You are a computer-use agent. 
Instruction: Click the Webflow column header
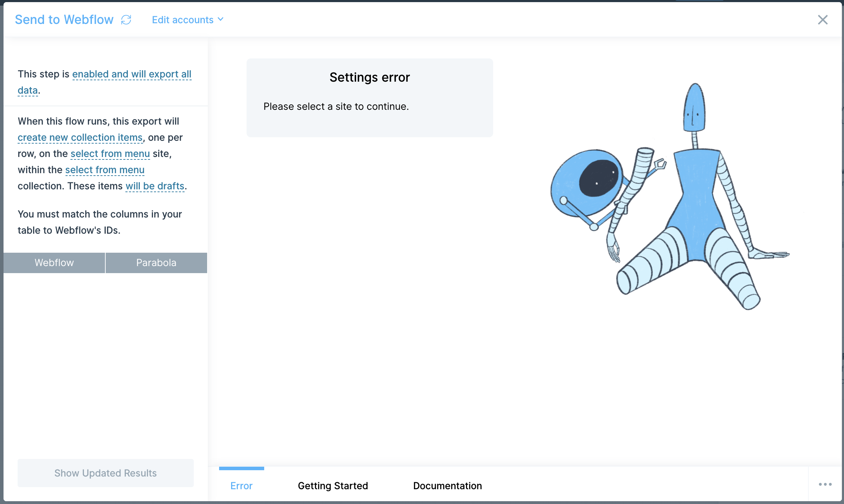pos(54,263)
